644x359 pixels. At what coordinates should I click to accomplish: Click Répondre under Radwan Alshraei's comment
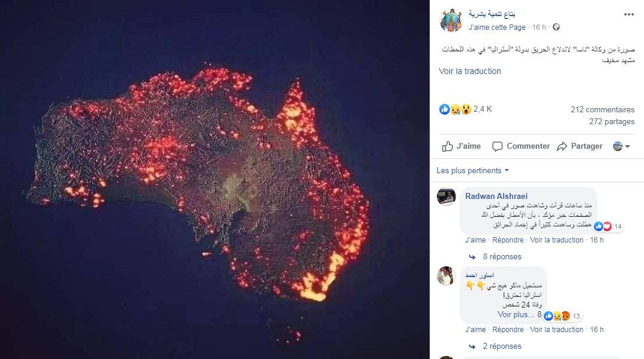tap(508, 240)
